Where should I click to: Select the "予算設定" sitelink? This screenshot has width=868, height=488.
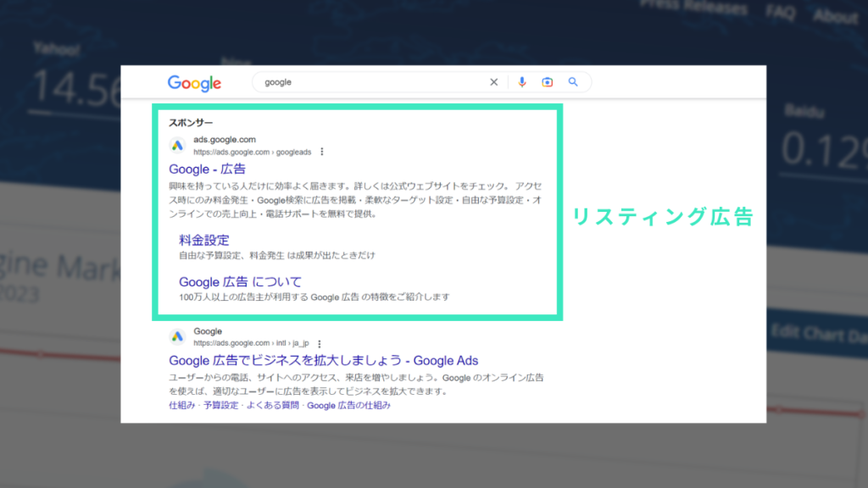(220, 406)
